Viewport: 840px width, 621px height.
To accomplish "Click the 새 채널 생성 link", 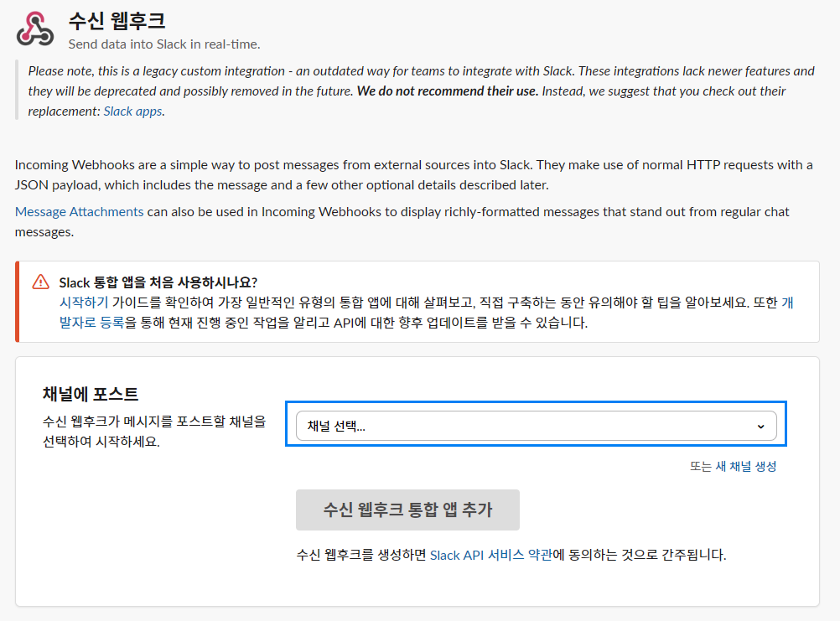I will click(x=746, y=466).
